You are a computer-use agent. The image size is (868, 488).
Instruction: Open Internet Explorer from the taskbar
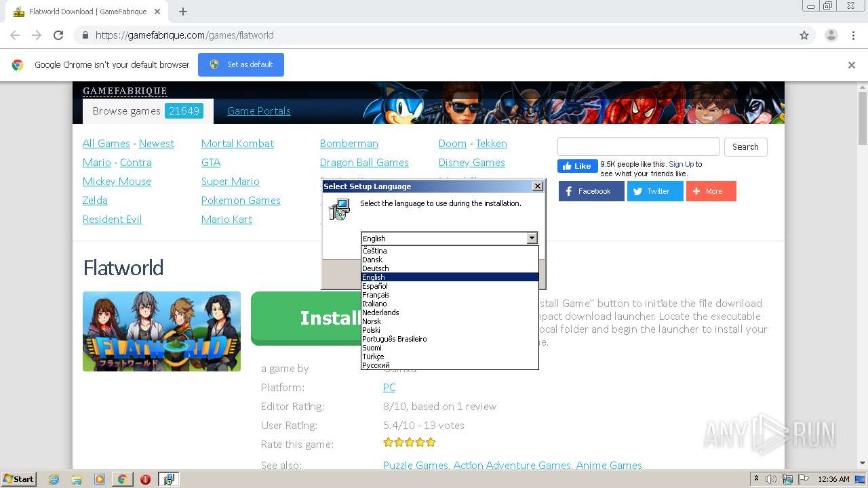pos(54,479)
